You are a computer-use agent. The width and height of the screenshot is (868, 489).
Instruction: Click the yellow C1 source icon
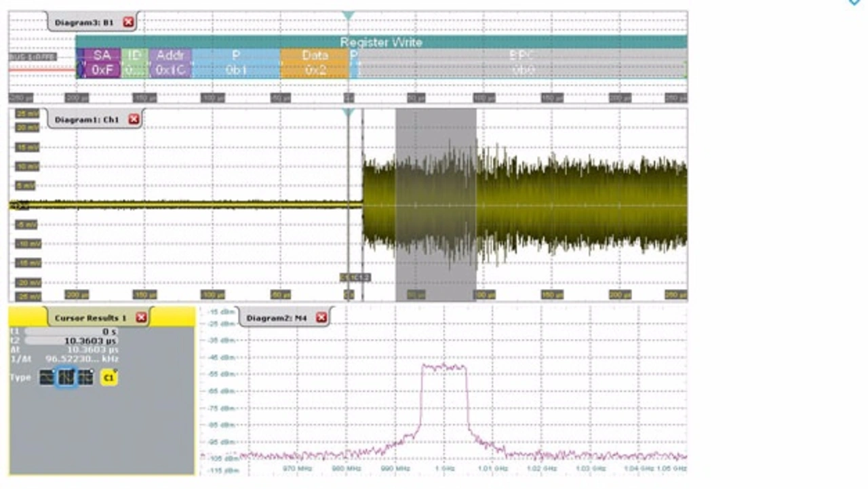[108, 378]
